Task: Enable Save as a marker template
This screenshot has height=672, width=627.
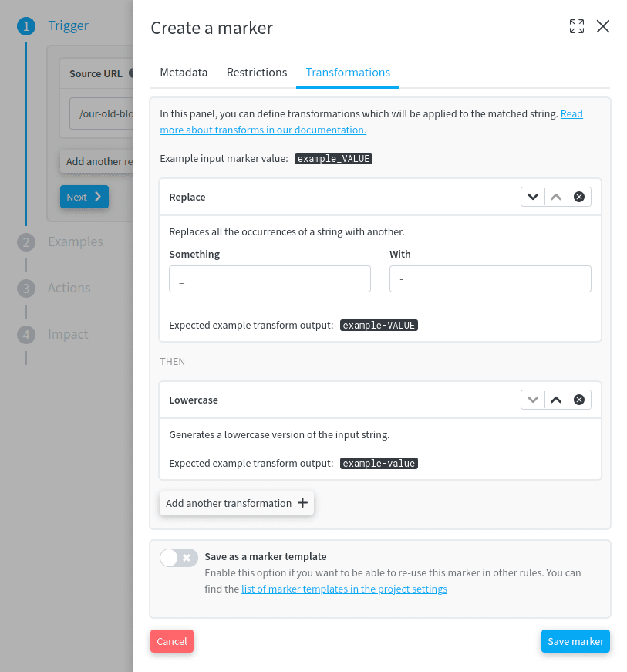Action: (x=179, y=558)
